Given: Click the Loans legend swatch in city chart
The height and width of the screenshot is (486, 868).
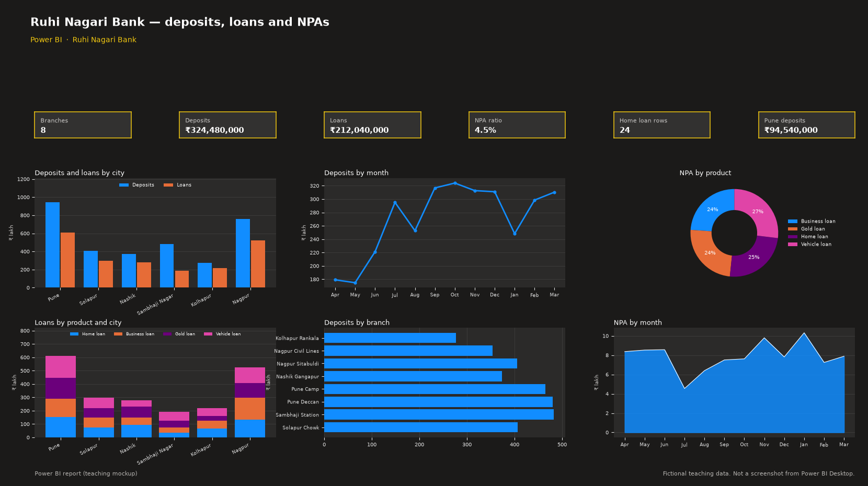Looking at the screenshot, I should tap(168, 185).
